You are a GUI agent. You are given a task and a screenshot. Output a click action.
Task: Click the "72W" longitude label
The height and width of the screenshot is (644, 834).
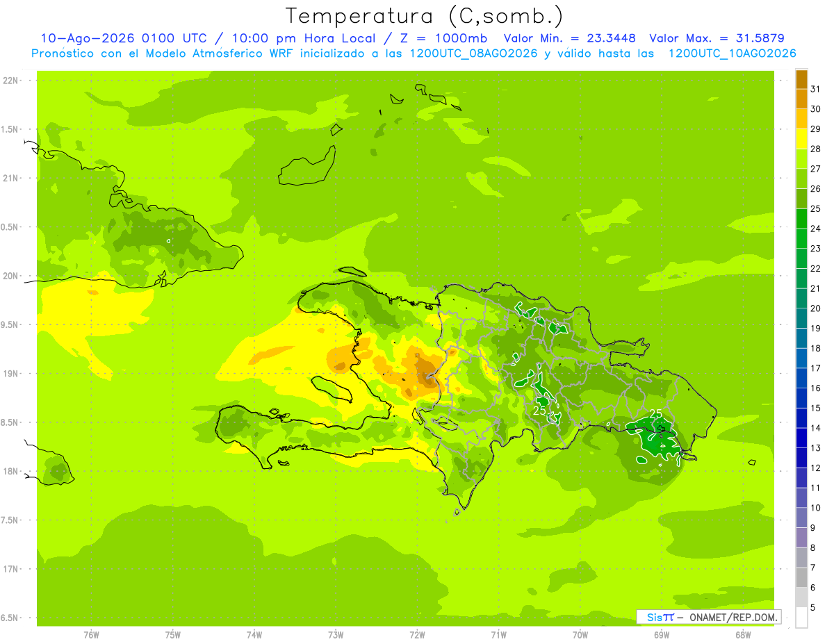click(417, 636)
